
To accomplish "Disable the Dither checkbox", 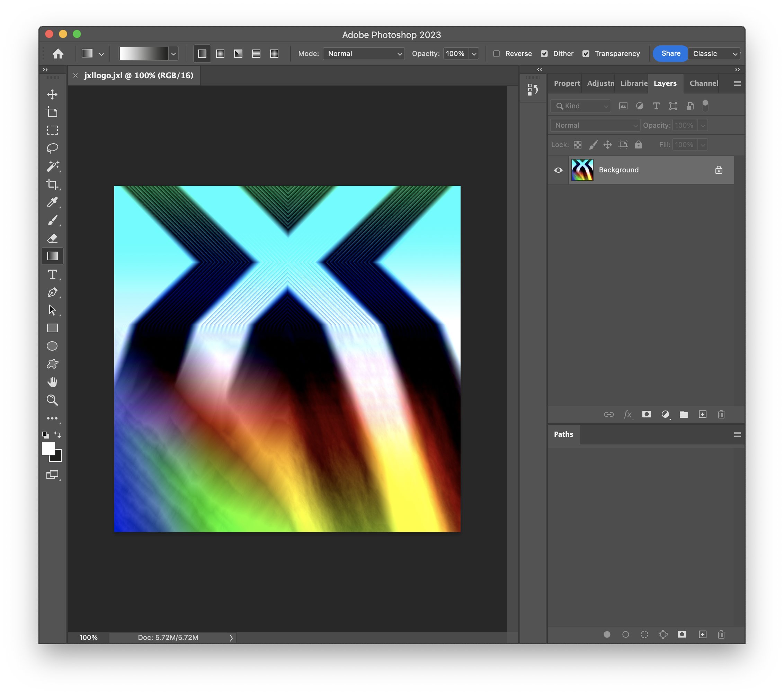I will tap(544, 54).
